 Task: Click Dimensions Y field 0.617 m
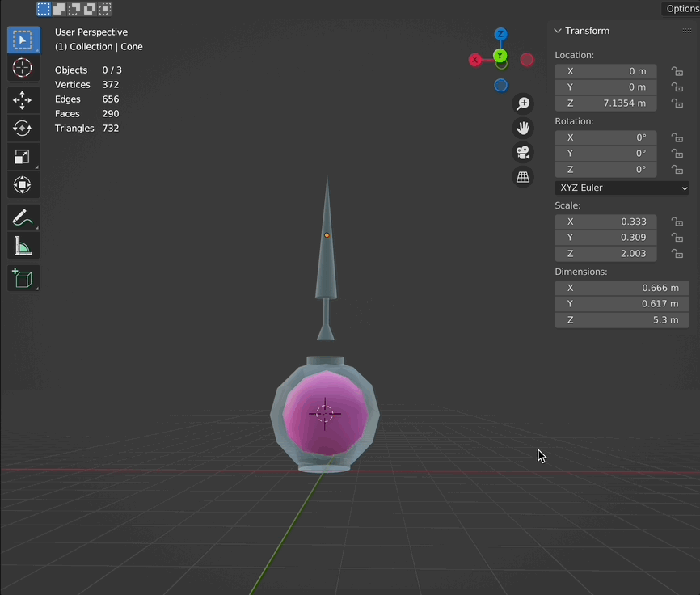click(622, 303)
